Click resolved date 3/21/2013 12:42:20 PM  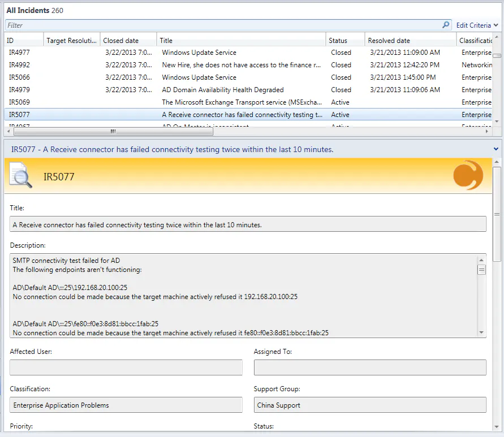point(404,65)
